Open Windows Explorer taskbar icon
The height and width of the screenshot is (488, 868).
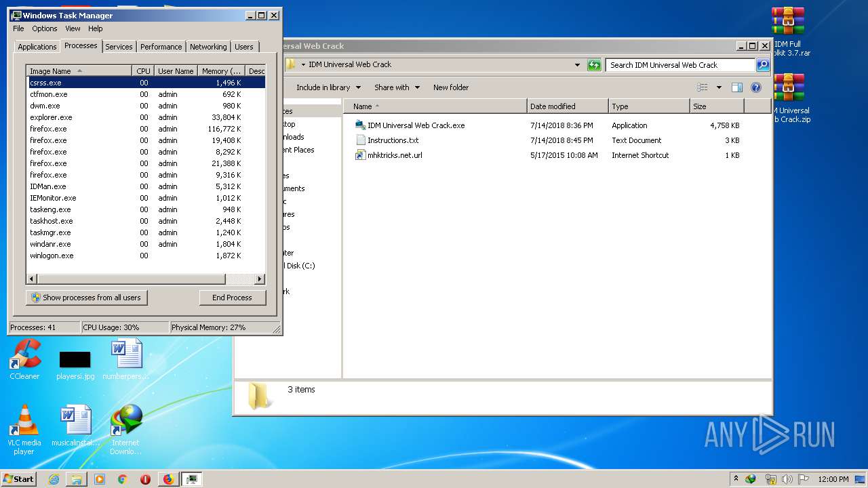pyautogui.click(x=77, y=479)
